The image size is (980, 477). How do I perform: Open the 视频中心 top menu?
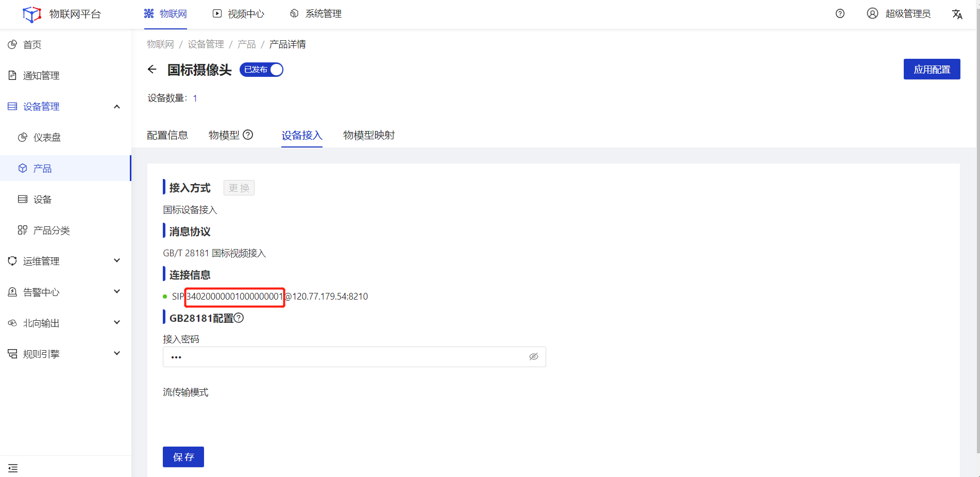(x=239, y=14)
